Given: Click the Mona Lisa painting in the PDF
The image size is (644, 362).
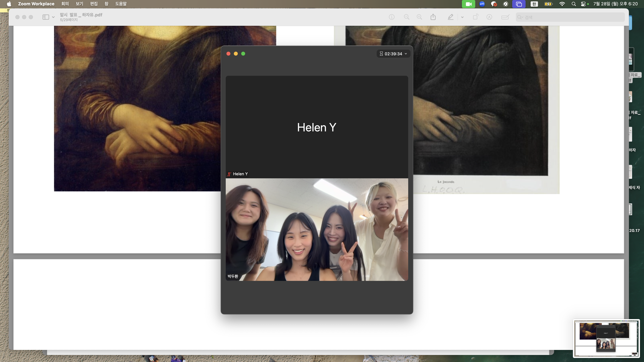Looking at the screenshot, I should pos(138,108).
